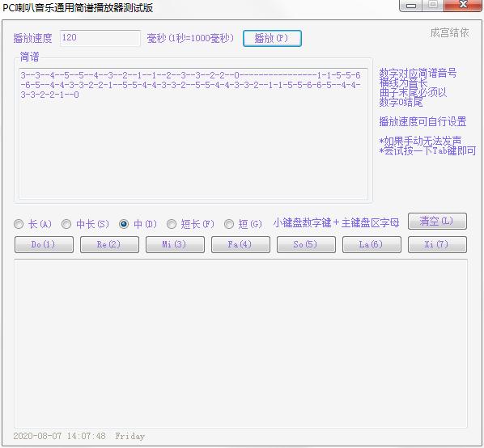Clear the score with 清空(L) button
484x448 pixels.
coord(437,221)
